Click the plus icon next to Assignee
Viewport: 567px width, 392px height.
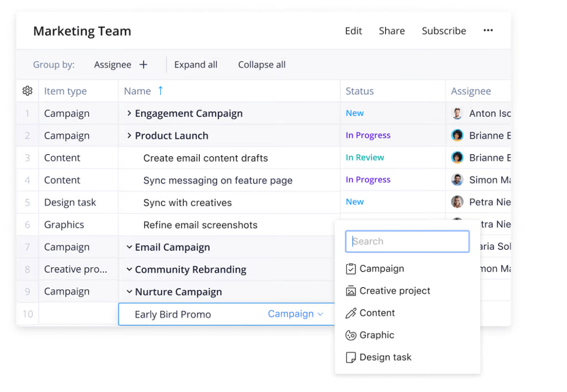(143, 65)
